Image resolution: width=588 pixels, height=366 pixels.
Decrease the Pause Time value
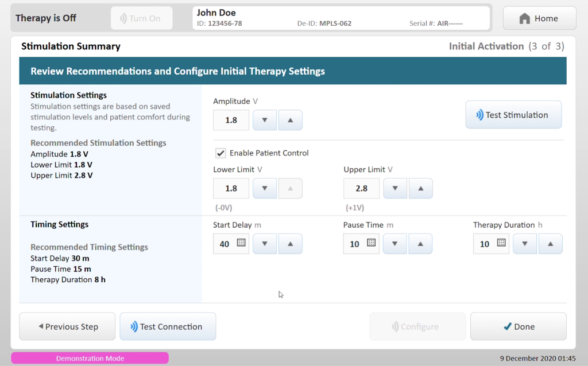(x=395, y=244)
